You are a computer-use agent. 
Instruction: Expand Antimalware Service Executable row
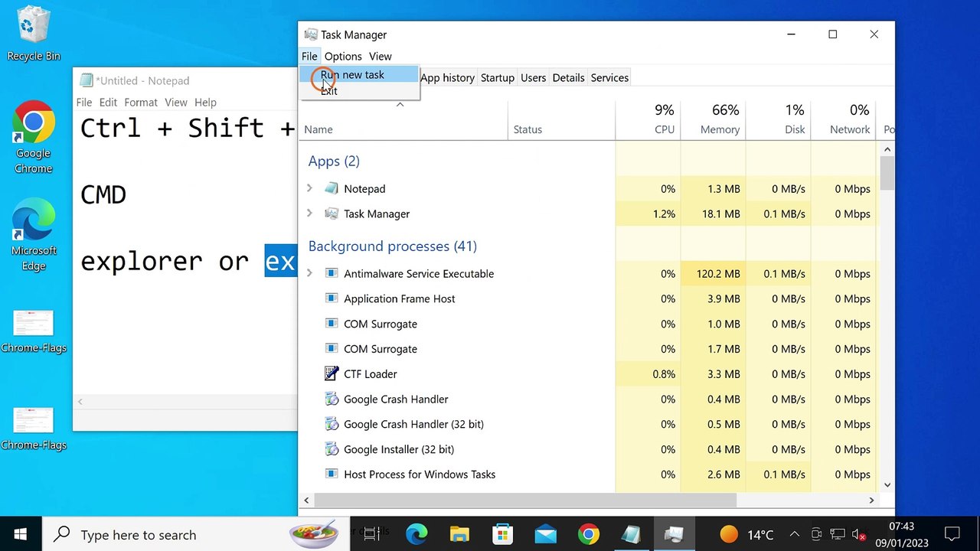(309, 273)
